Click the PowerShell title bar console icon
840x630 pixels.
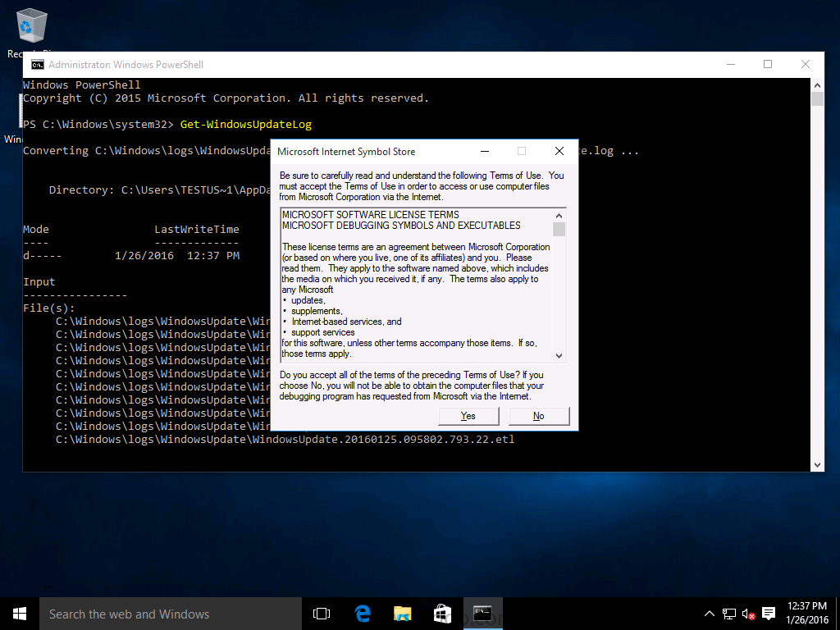[38, 65]
